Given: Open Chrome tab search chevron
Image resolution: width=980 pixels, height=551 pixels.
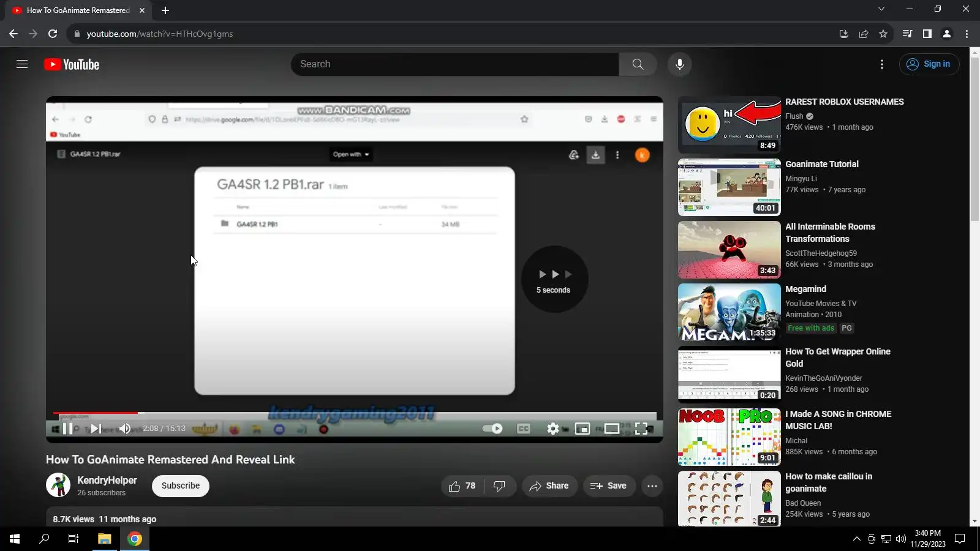Looking at the screenshot, I should pos(881,9).
